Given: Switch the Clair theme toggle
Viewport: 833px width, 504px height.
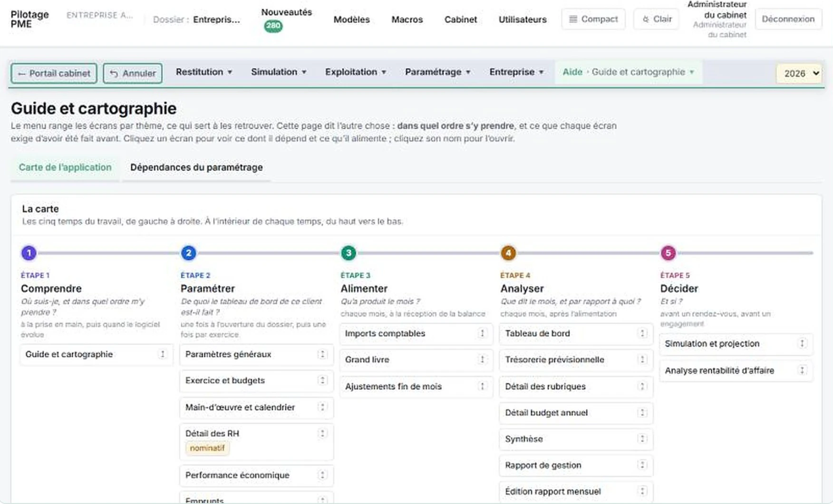Looking at the screenshot, I should pyautogui.click(x=656, y=19).
